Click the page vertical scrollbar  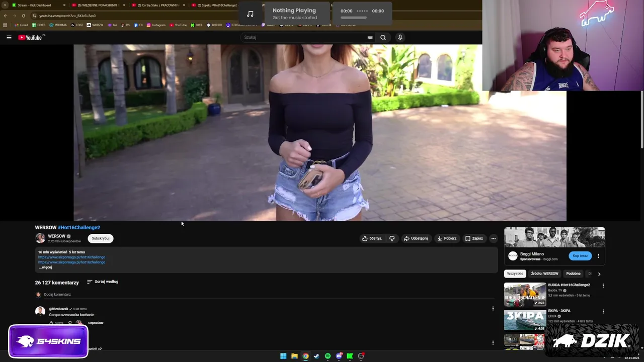tap(641, 119)
